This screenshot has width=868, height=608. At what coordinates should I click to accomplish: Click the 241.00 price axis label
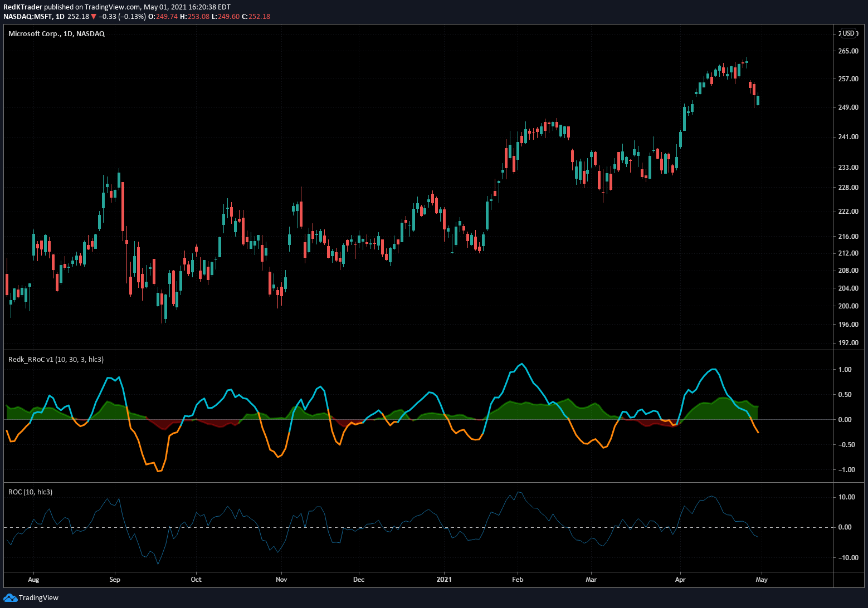tap(848, 137)
